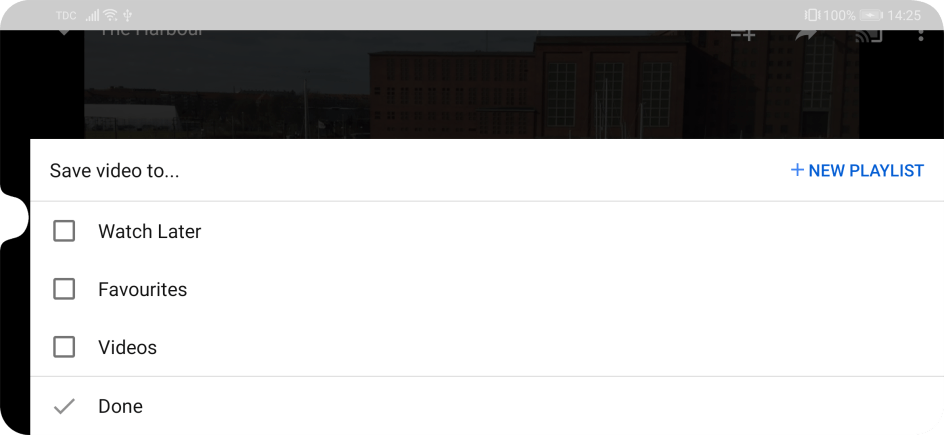Tap the share arrow icon
Viewport: 944px width, 435px height.
click(x=806, y=35)
